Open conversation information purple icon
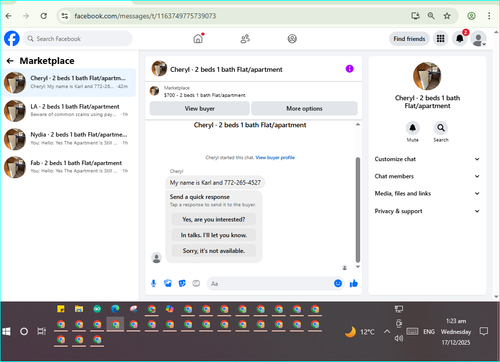This screenshot has height=362, width=500. pos(349,69)
